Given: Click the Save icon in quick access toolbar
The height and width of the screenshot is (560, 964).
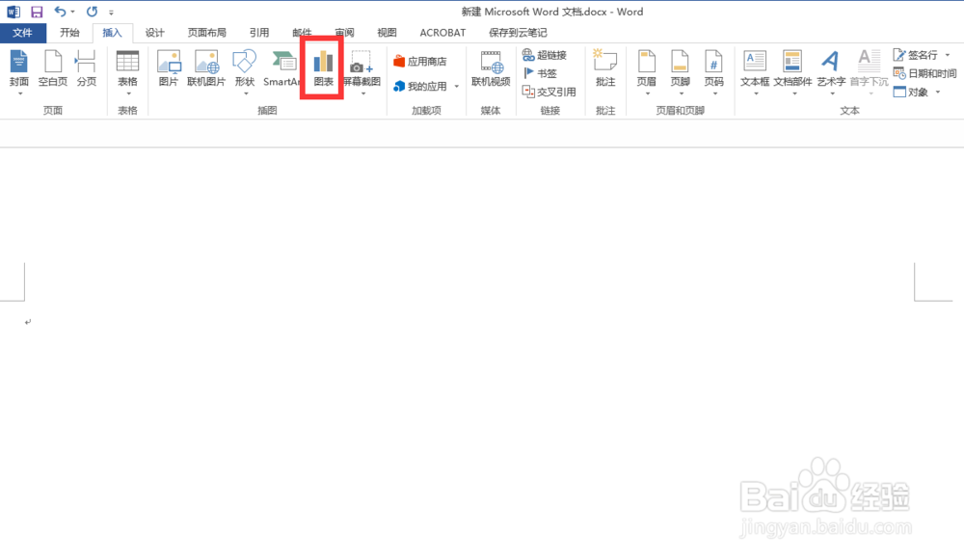Looking at the screenshot, I should 35,12.
